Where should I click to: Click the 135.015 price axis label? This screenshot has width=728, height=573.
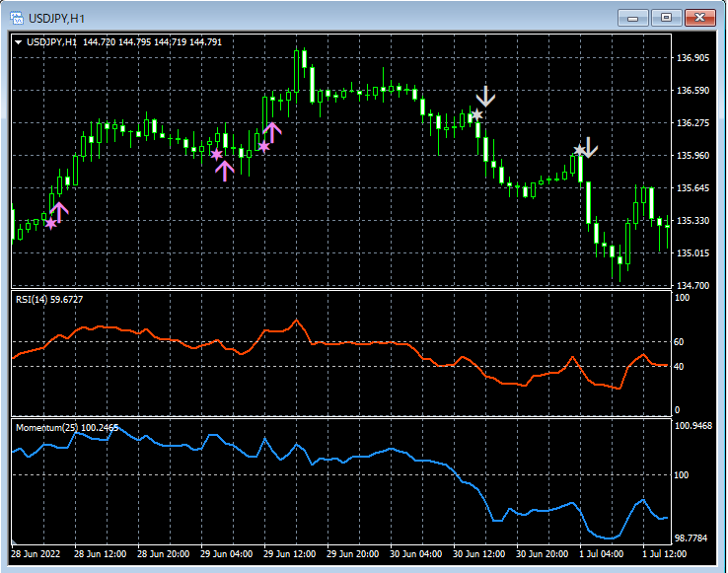pyautogui.click(x=693, y=253)
